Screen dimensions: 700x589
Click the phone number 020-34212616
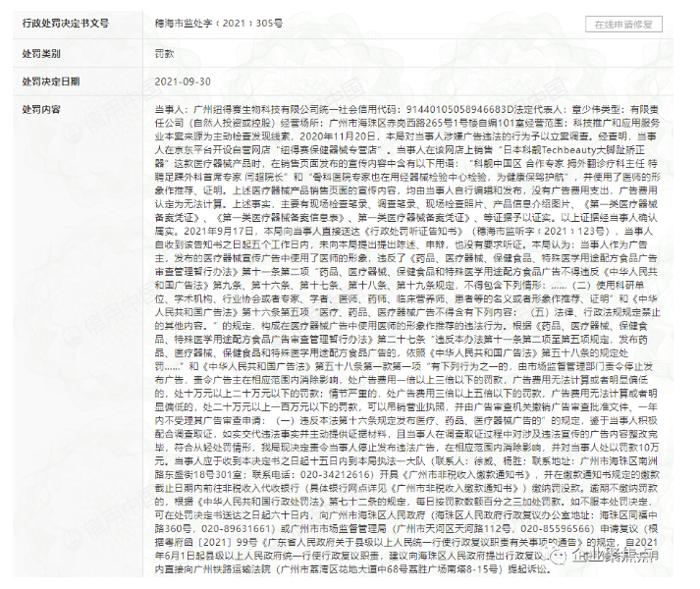(x=337, y=474)
